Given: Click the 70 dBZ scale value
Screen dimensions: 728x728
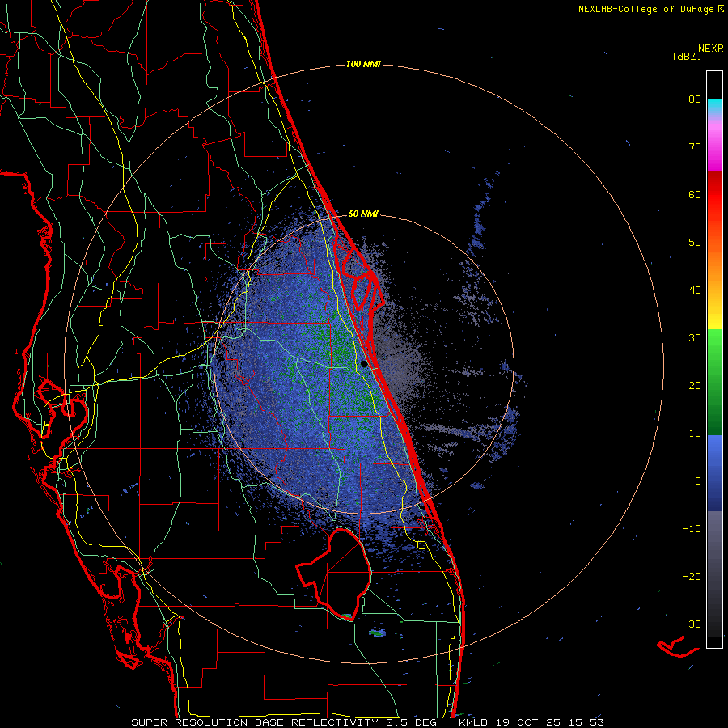Looking at the screenshot, I should click(695, 147).
